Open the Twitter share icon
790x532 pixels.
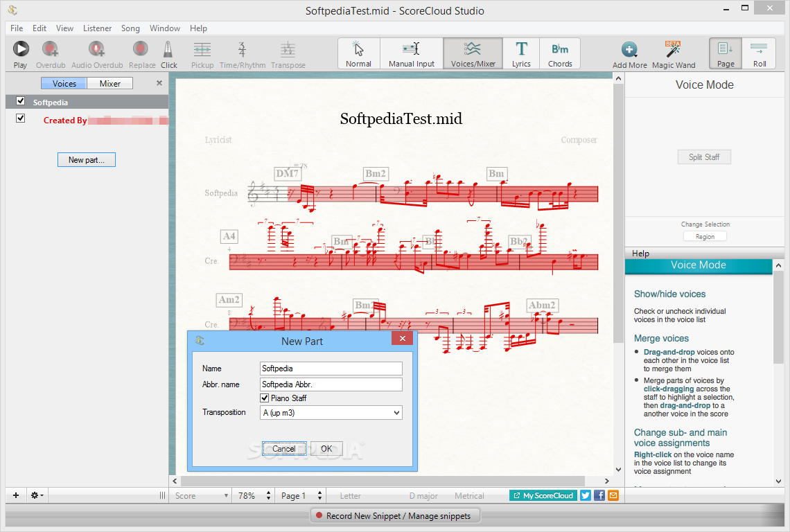point(586,495)
